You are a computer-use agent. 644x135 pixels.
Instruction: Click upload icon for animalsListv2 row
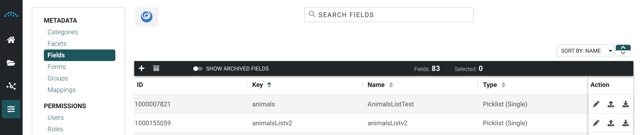pyautogui.click(x=611, y=123)
